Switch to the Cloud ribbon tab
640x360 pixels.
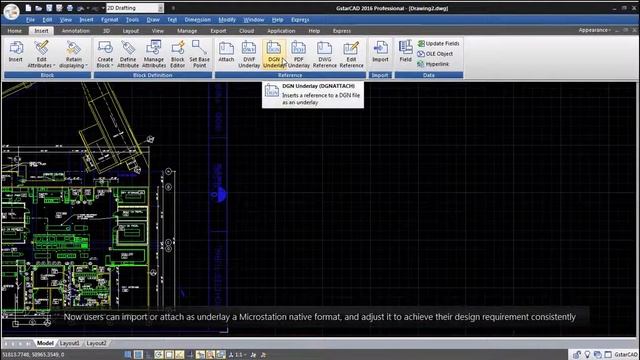click(246, 31)
